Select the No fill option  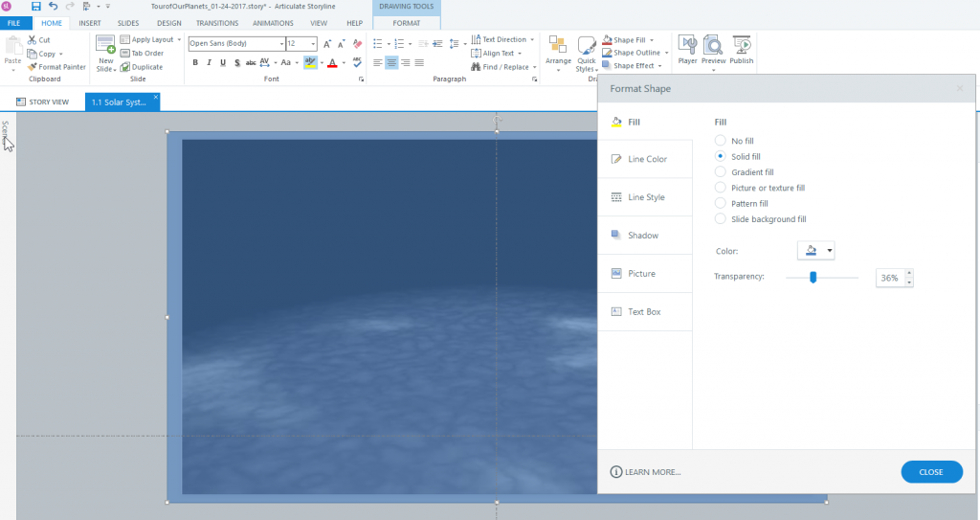[721, 141]
